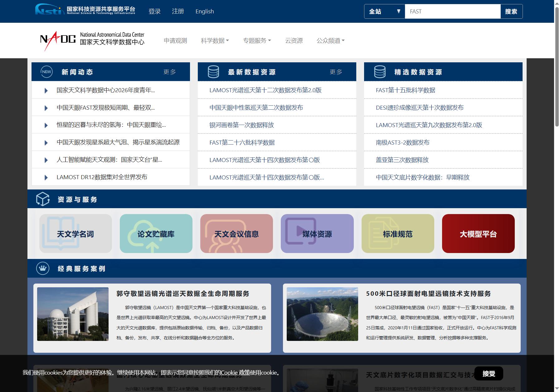Click 更多 in the 最新数据资源 header
Image resolution: width=560 pixels, height=392 pixels.
coord(336,72)
